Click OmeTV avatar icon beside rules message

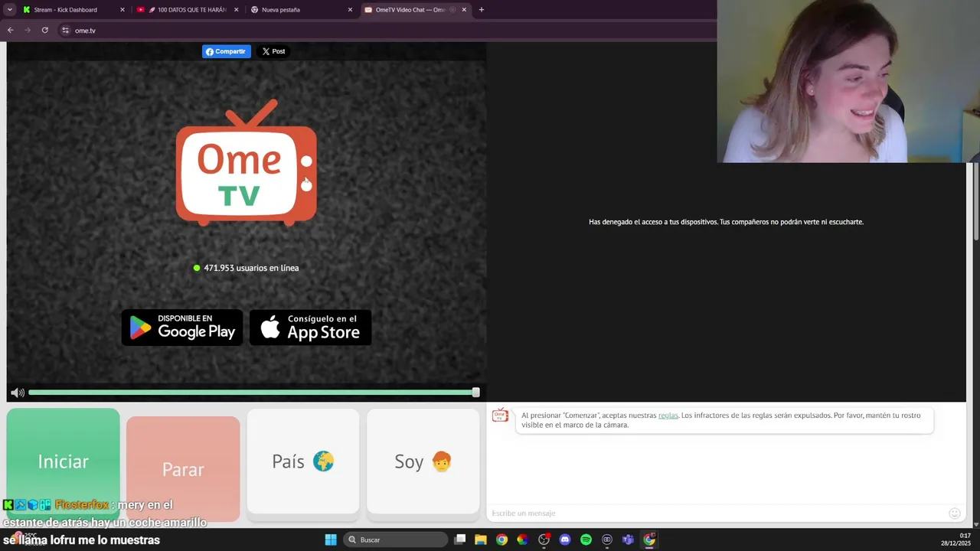(500, 416)
